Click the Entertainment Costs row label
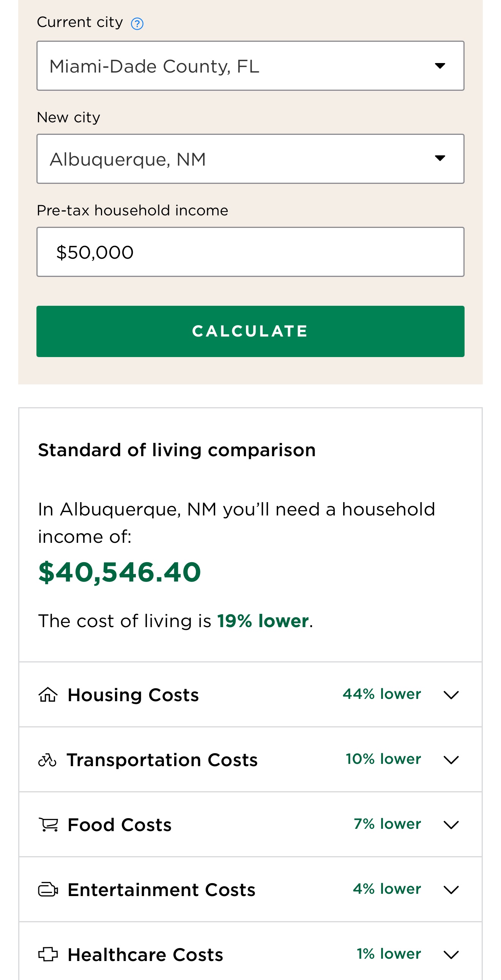This screenshot has width=501, height=980. (162, 890)
